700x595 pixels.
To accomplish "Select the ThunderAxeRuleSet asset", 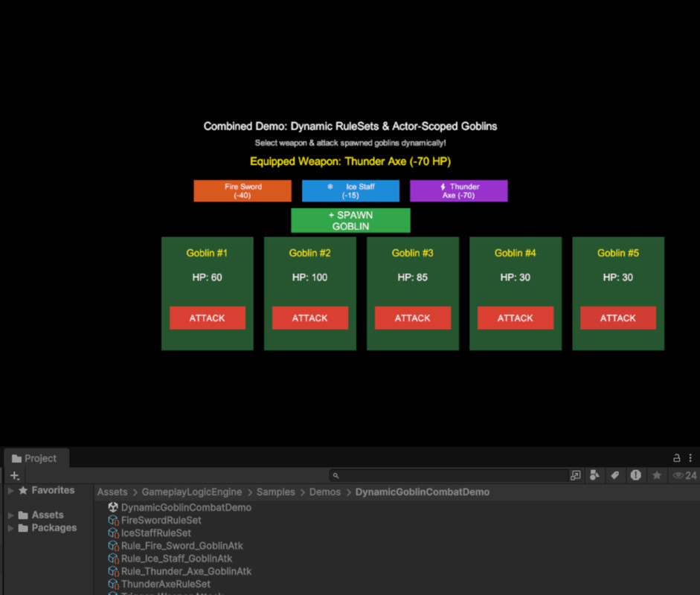I will point(166,584).
